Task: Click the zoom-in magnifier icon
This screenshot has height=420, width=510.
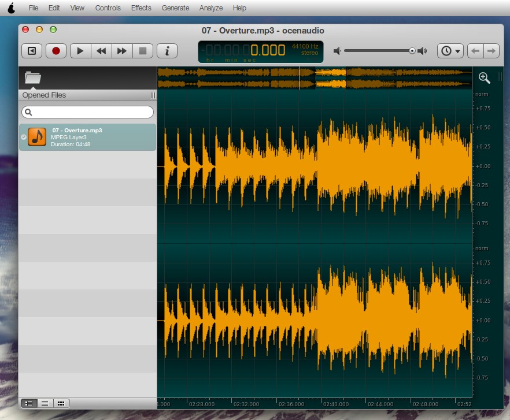Action: tap(485, 77)
